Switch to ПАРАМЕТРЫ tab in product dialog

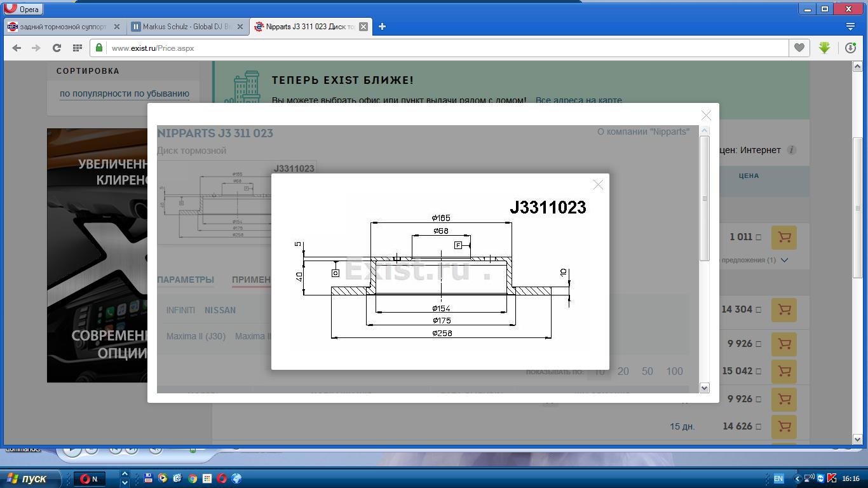tap(186, 280)
